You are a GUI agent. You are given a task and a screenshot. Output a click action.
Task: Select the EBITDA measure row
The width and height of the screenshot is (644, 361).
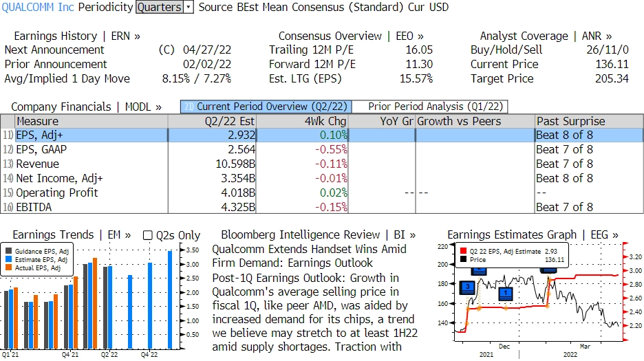pyautogui.click(x=322, y=207)
